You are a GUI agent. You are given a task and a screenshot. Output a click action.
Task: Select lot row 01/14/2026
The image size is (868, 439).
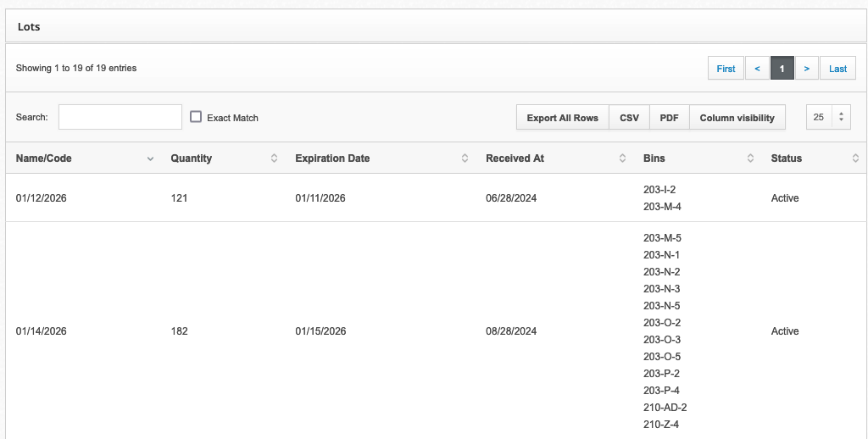point(437,331)
